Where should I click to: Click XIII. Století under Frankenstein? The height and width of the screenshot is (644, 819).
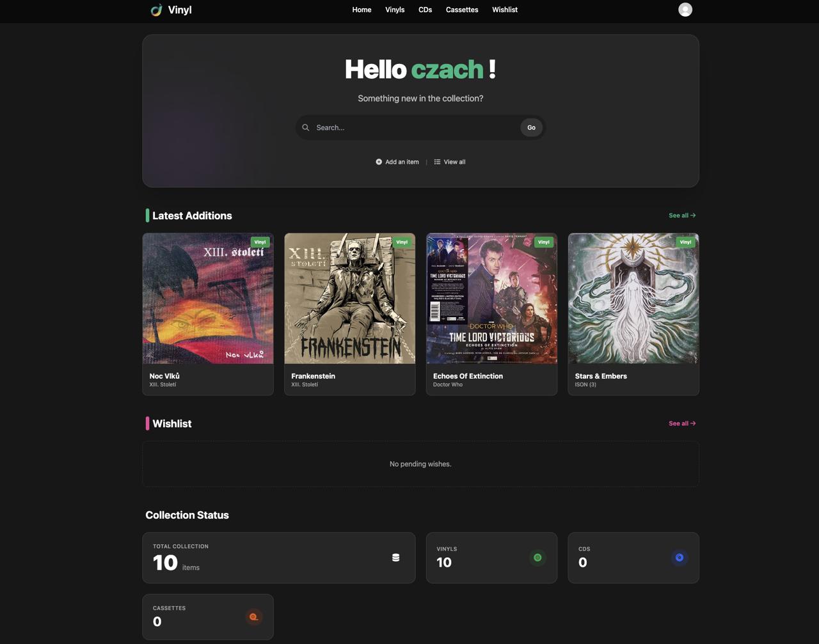point(305,385)
